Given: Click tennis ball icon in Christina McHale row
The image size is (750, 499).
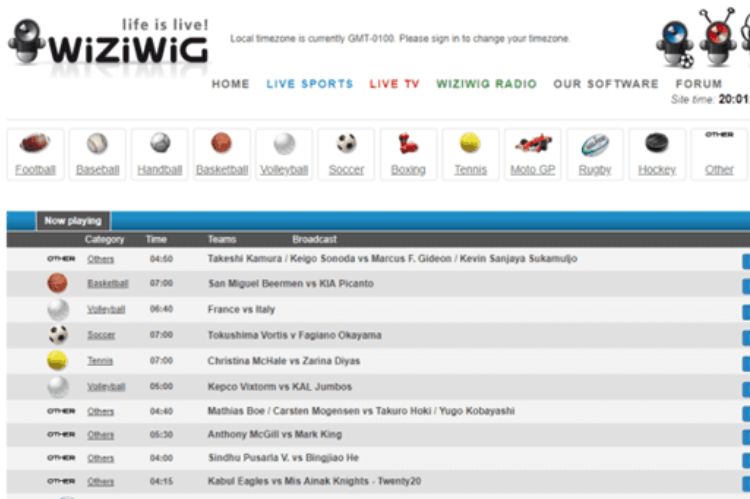Looking at the screenshot, I should point(57,360).
